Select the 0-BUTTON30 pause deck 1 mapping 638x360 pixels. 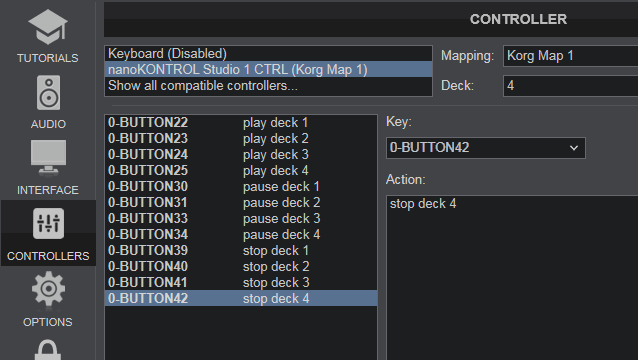(x=241, y=187)
